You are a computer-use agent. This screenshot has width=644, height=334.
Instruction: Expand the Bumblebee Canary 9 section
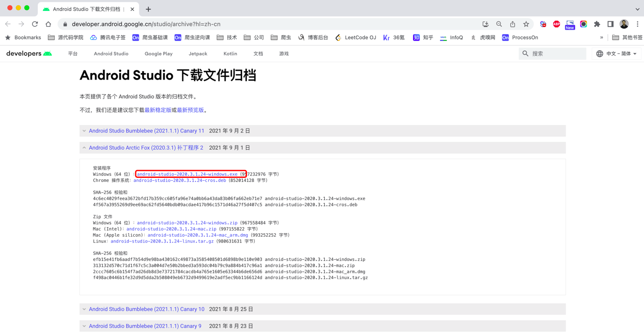coord(322,326)
